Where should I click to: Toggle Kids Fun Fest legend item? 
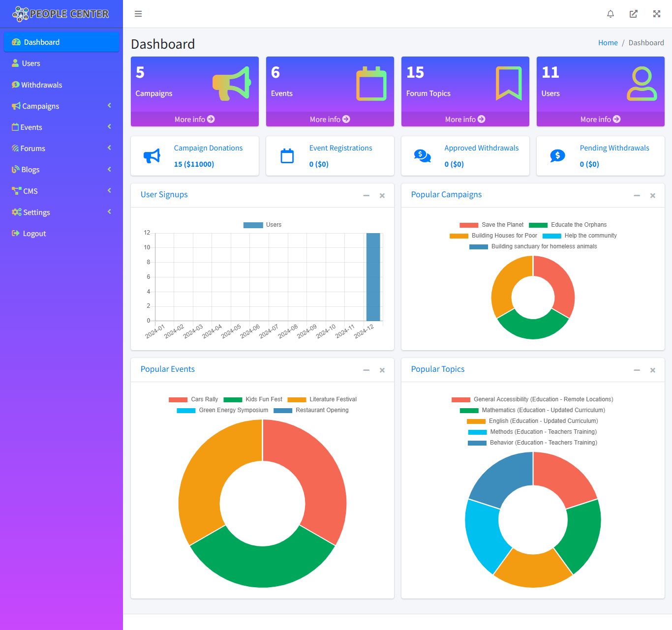(253, 399)
